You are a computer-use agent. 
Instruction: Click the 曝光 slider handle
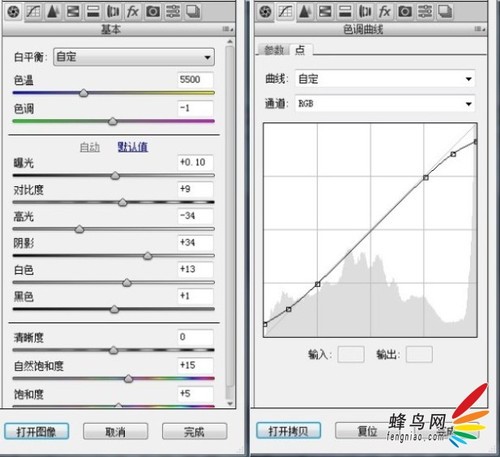115,175
